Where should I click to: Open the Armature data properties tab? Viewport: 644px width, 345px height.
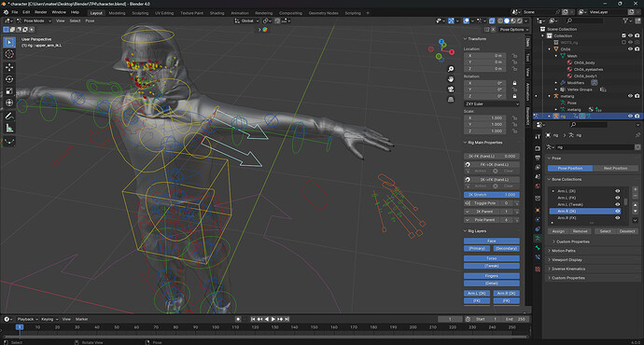click(x=538, y=238)
